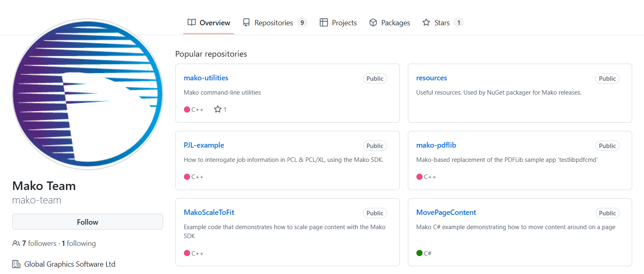Open the Repositories tab
Viewport: 644px width, 274px height.
coord(274,23)
